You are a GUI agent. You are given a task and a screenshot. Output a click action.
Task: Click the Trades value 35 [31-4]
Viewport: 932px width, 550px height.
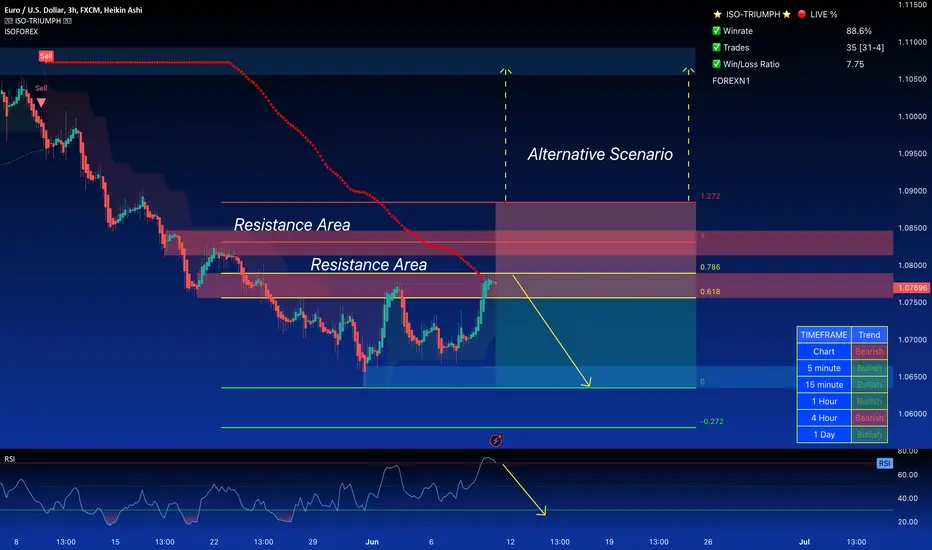coord(865,48)
